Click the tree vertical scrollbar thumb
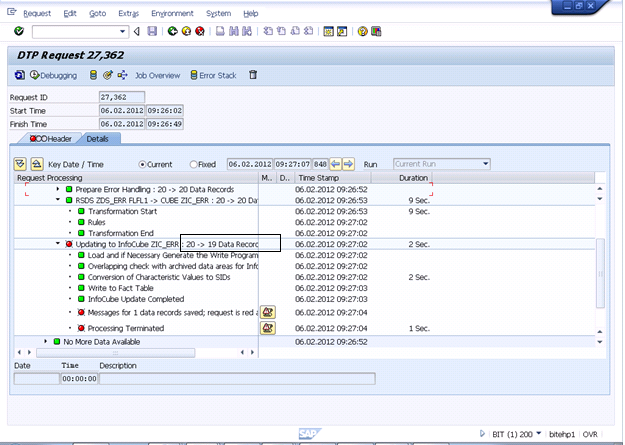The width and height of the screenshot is (625, 445). click(x=600, y=273)
